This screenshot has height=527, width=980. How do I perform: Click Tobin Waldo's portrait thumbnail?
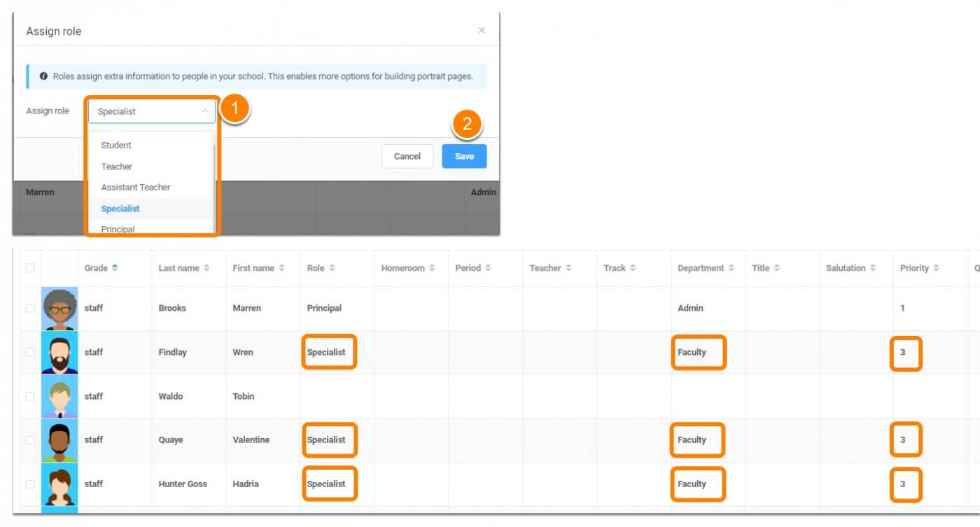pyautogui.click(x=59, y=396)
